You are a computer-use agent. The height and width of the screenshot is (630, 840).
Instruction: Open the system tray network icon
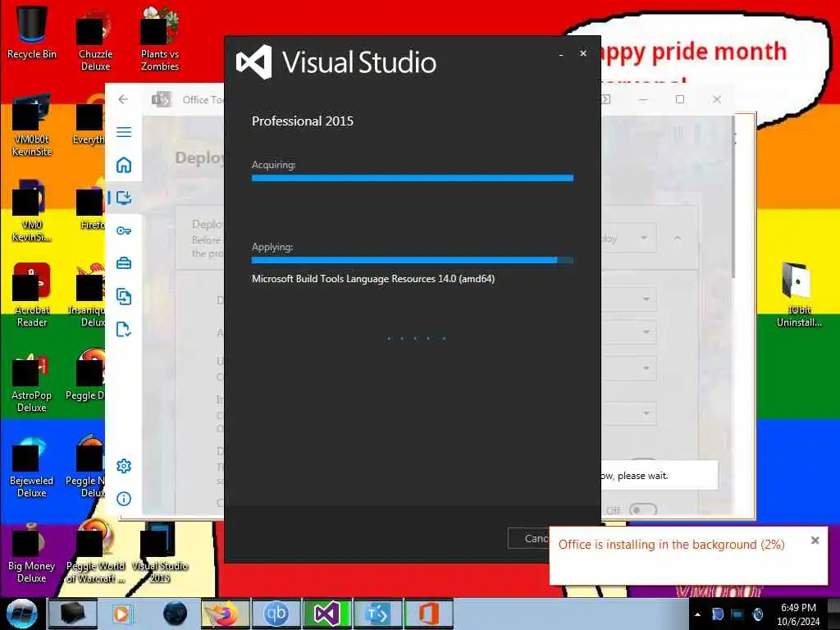pos(737,614)
